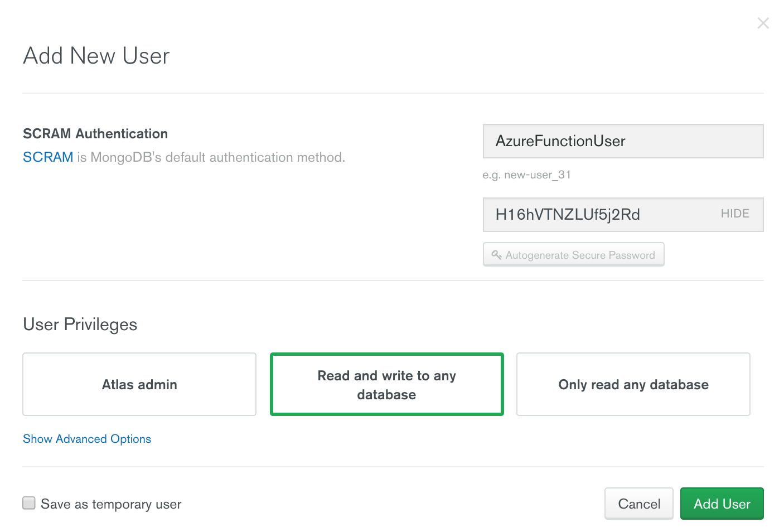Select Atlas admin privilege
The image size is (784, 532).
click(139, 384)
